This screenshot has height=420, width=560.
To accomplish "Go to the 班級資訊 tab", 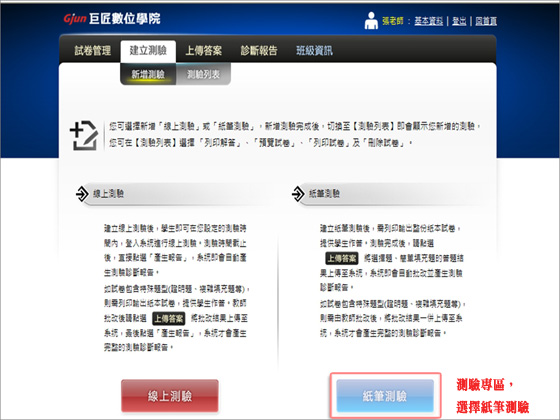I will tap(315, 51).
